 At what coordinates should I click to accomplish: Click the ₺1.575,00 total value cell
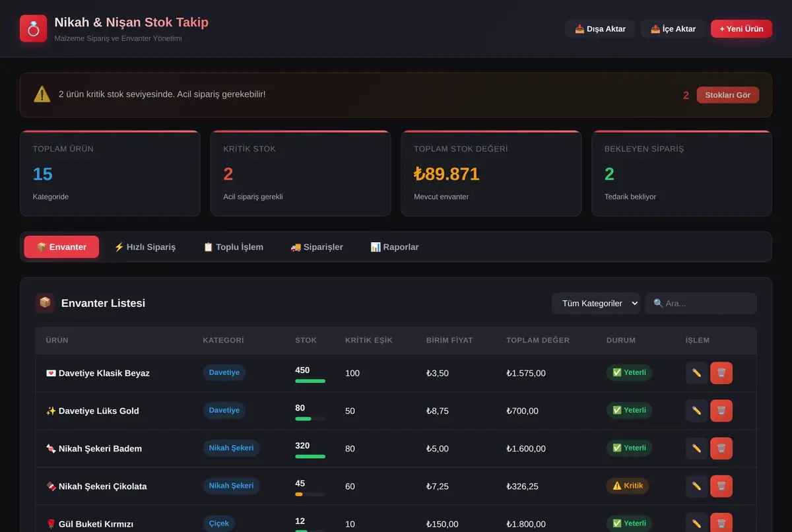click(x=526, y=373)
